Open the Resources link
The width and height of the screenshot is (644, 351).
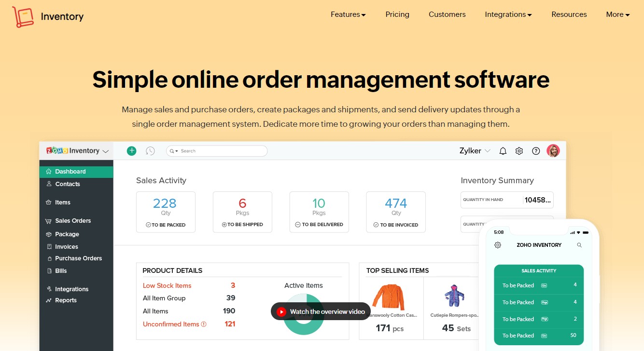point(569,14)
